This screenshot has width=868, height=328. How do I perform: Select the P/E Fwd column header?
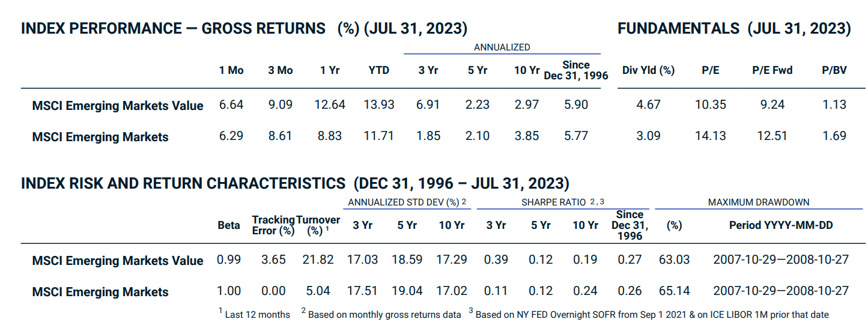pos(772,70)
